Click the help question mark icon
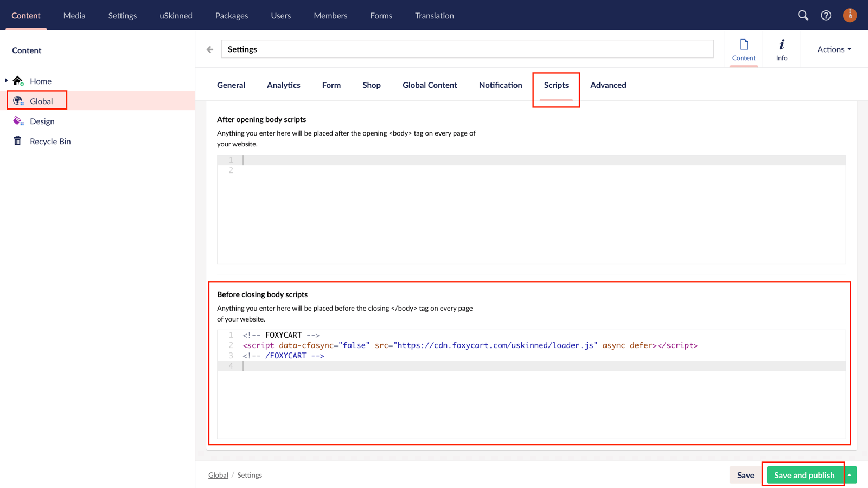Viewport: 868px width, 488px height. pyautogui.click(x=826, y=15)
